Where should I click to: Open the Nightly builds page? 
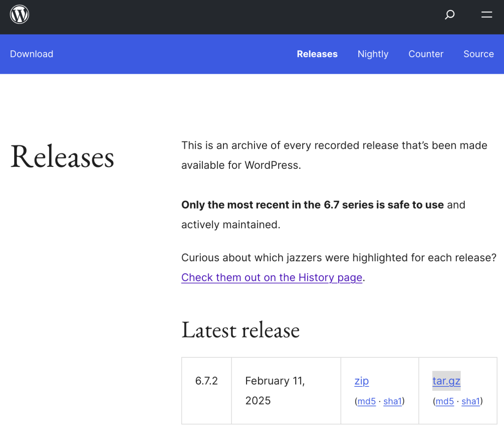373,54
